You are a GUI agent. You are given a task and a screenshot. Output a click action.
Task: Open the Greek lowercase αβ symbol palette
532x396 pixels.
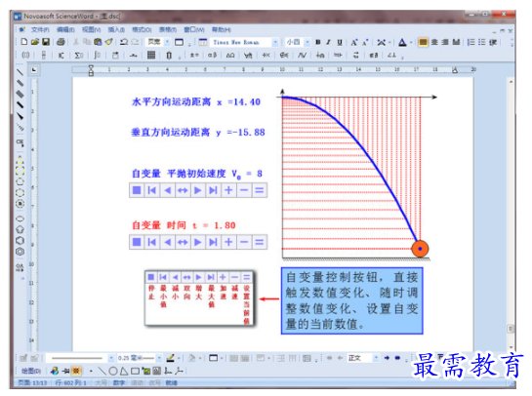(x=213, y=55)
